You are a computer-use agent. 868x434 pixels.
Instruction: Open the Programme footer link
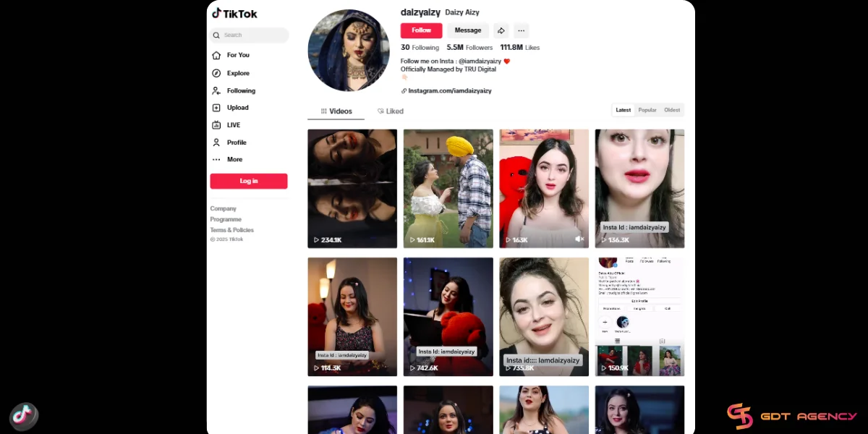point(226,219)
